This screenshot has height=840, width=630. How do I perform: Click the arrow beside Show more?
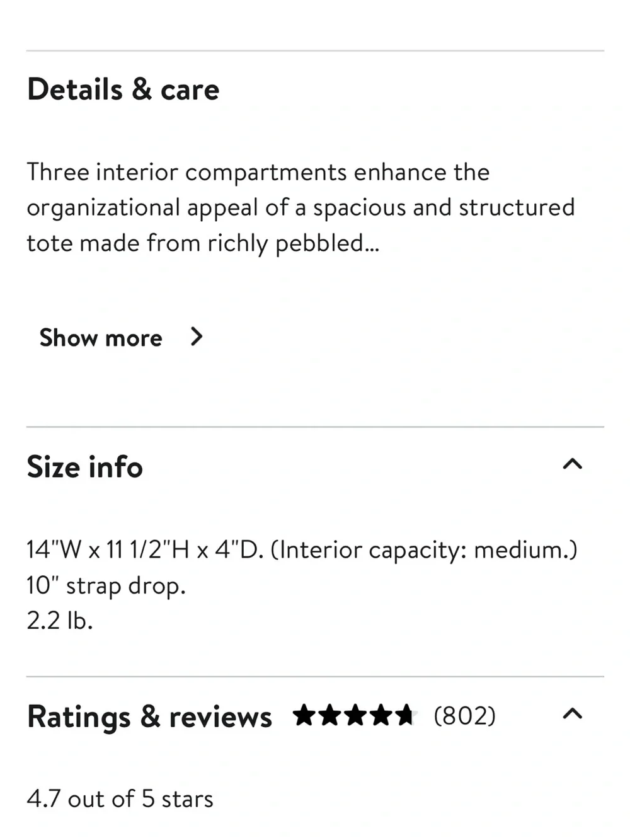(197, 337)
